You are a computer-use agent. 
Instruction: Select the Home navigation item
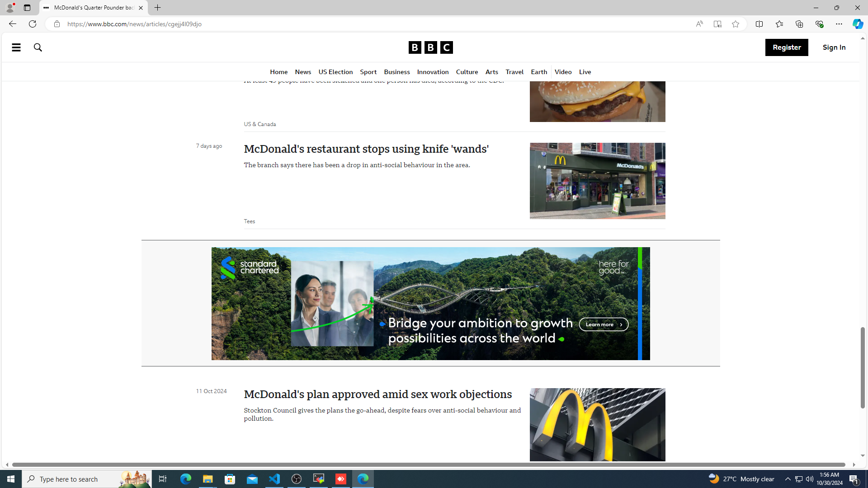click(278, 72)
